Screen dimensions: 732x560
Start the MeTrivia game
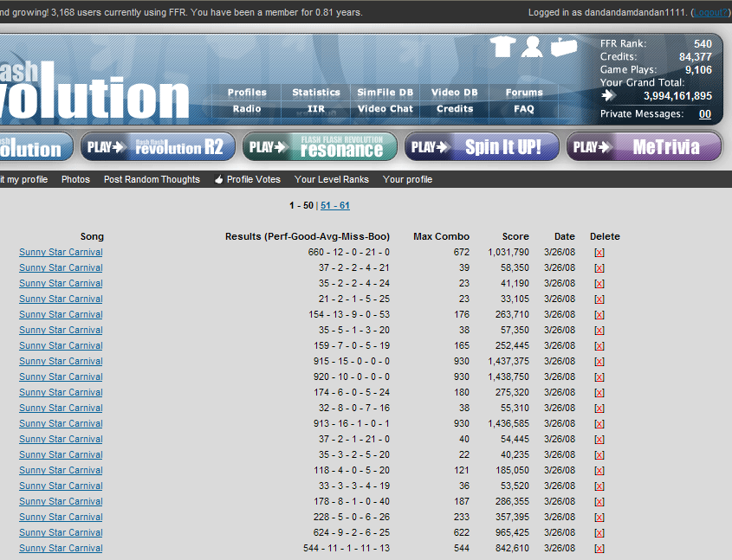click(643, 147)
